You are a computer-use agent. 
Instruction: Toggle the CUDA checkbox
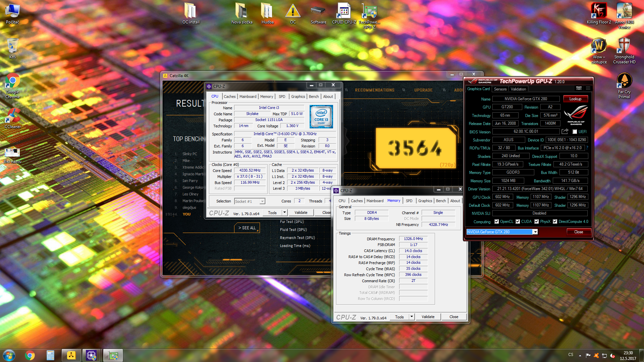(518, 222)
